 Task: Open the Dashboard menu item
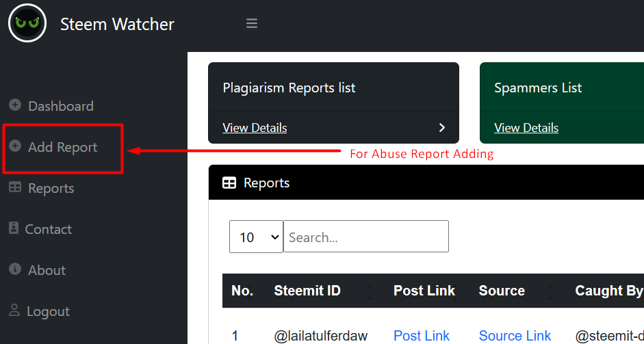(61, 106)
